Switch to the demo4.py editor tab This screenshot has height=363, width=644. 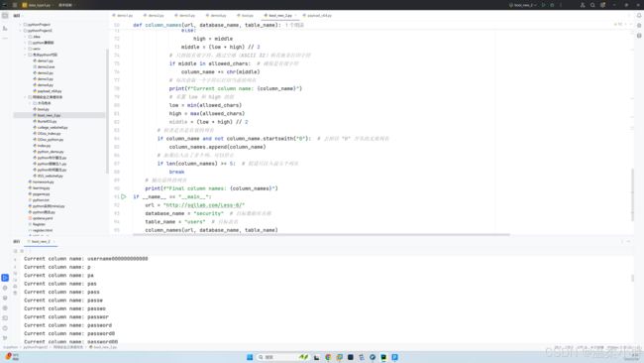point(216,15)
